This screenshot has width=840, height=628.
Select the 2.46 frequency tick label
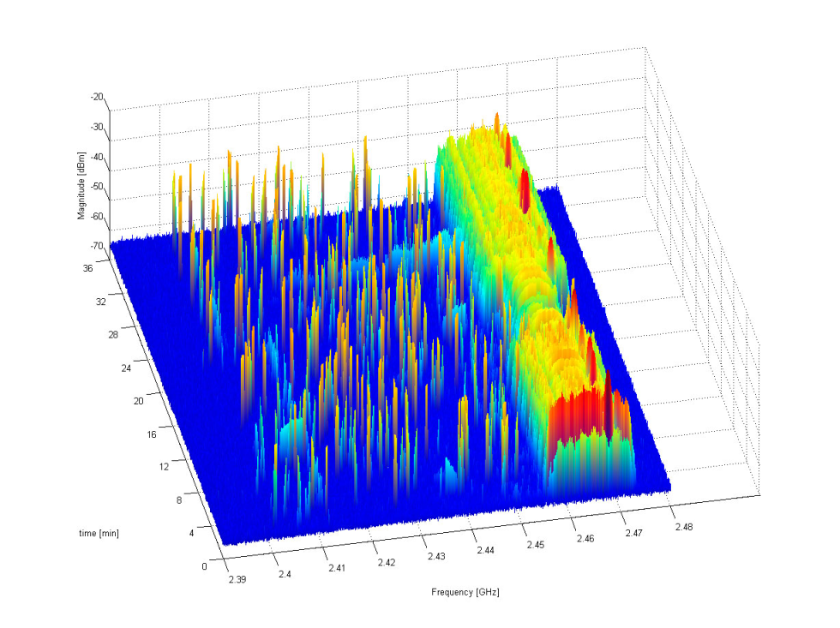pos(585,539)
